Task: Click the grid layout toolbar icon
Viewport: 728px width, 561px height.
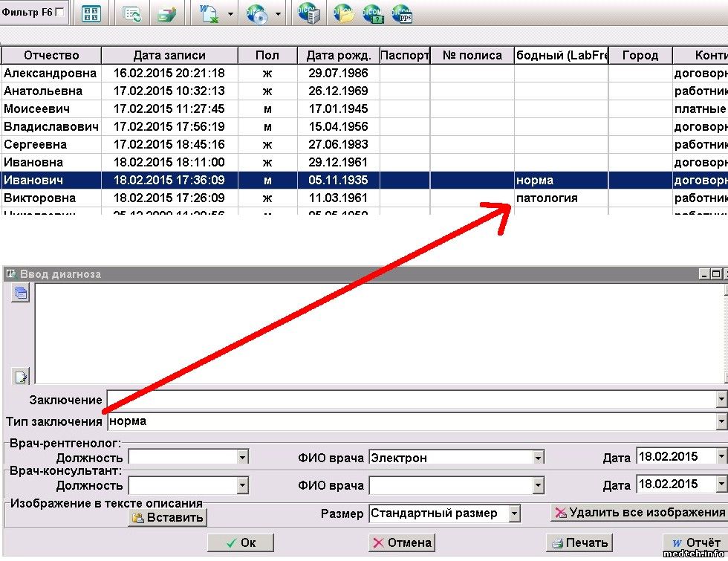Action: coord(91,13)
